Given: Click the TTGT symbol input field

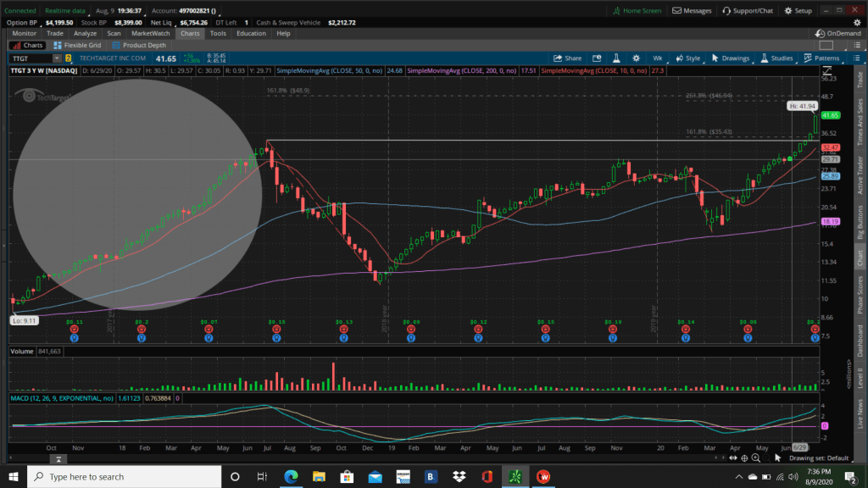Looking at the screenshot, I should 29,58.
